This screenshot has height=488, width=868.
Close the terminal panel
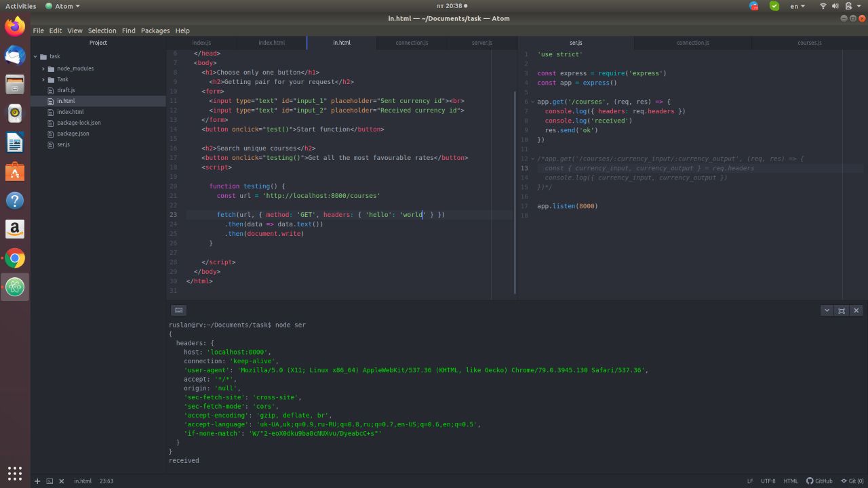click(x=856, y=310)
